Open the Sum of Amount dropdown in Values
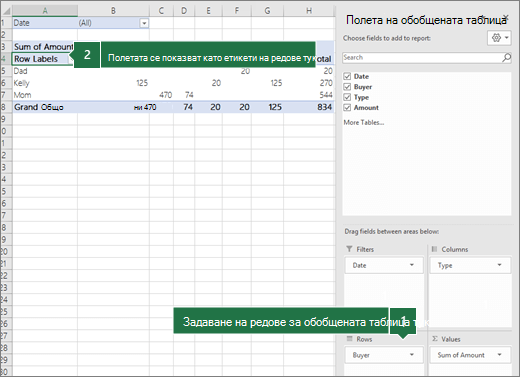The image size is (520, 377). tap(499, 355)
